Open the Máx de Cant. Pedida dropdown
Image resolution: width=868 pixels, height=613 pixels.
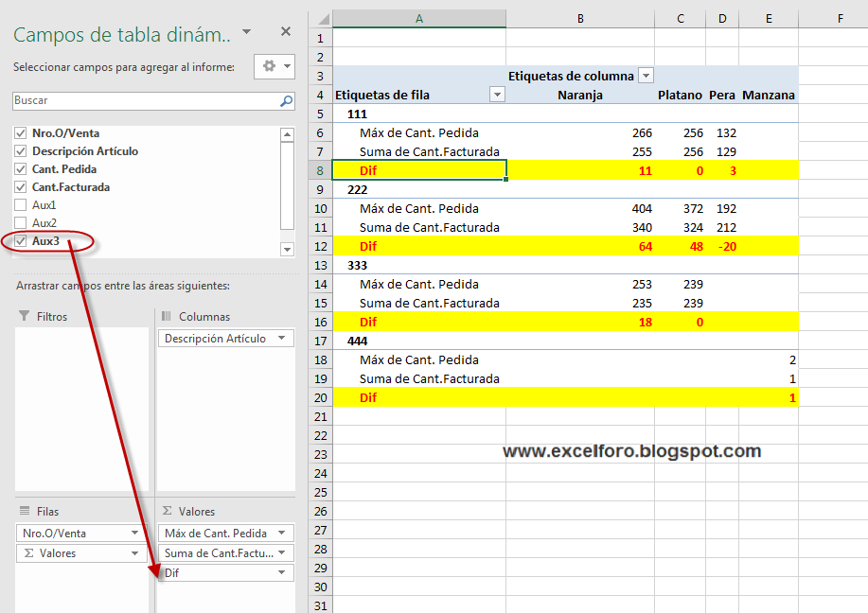[x=283, y=533]
